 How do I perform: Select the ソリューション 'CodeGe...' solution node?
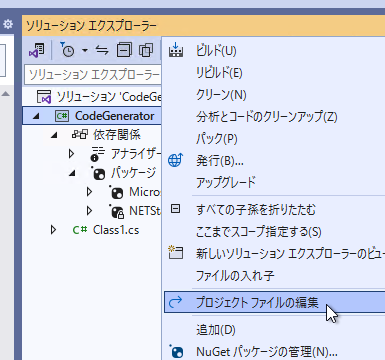[109, 97]
